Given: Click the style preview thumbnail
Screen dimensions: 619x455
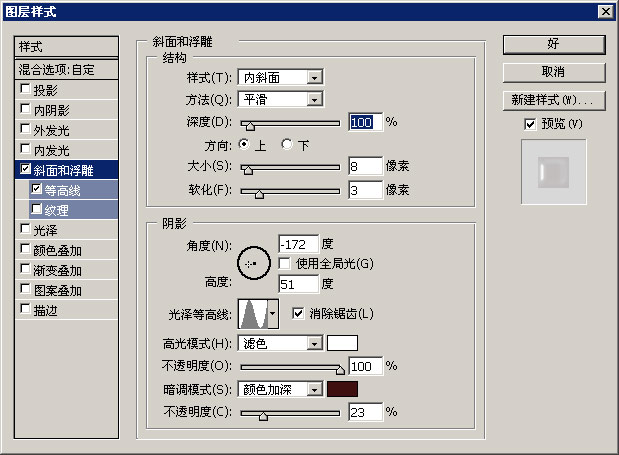Looking at the screenshot, I should pyautogui.click(x=553, y=172).
